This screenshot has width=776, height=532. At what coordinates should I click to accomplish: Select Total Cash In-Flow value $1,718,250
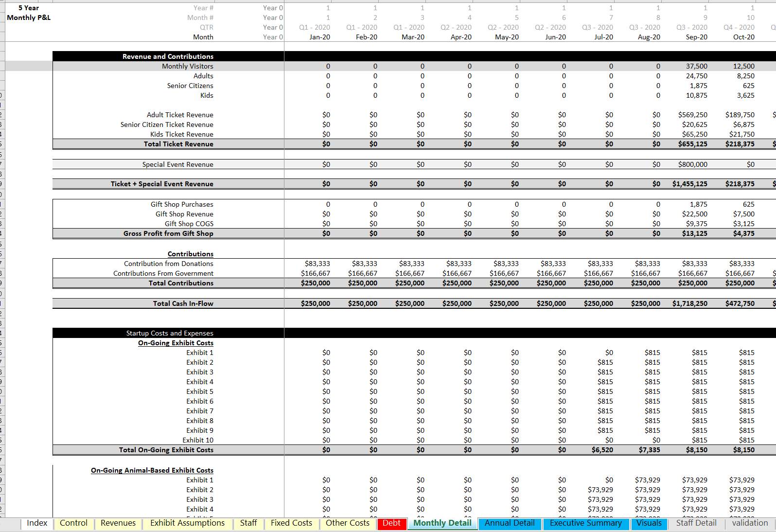tap(690, 303)
